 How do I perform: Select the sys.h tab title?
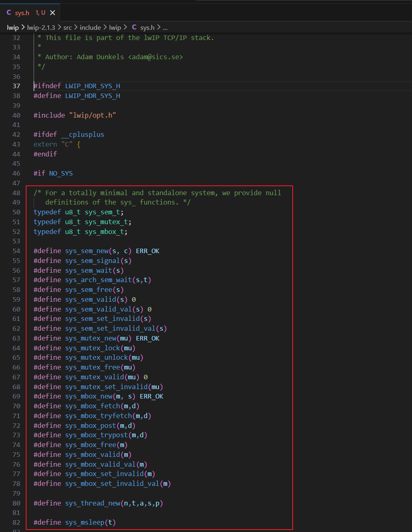click(x=22, y=13)
